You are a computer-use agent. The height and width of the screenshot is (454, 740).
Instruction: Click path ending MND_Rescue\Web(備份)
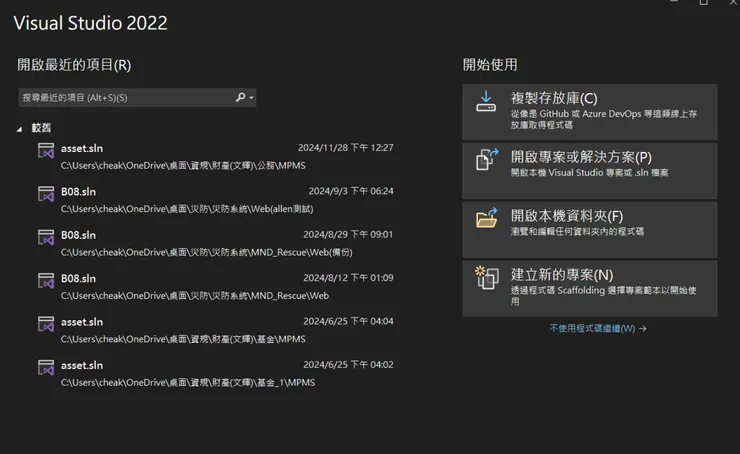pos(206,252)
